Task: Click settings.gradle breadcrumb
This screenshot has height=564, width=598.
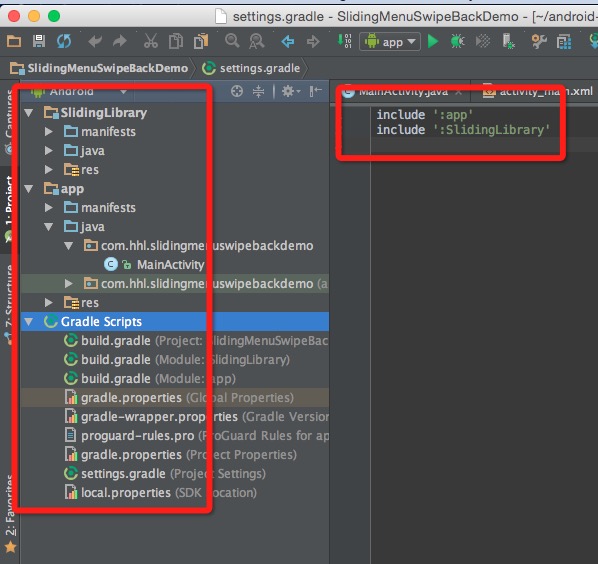Action: [251, 68]
